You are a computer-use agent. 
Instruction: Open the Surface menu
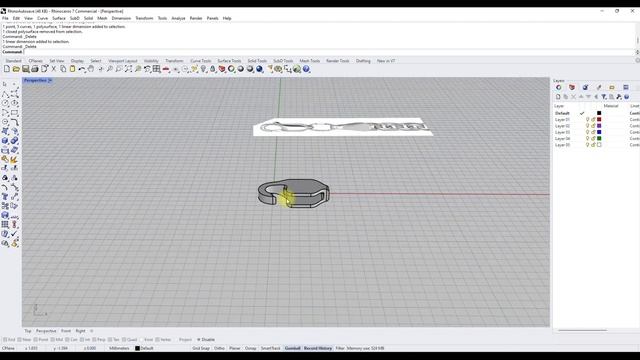tap(59, 18)
